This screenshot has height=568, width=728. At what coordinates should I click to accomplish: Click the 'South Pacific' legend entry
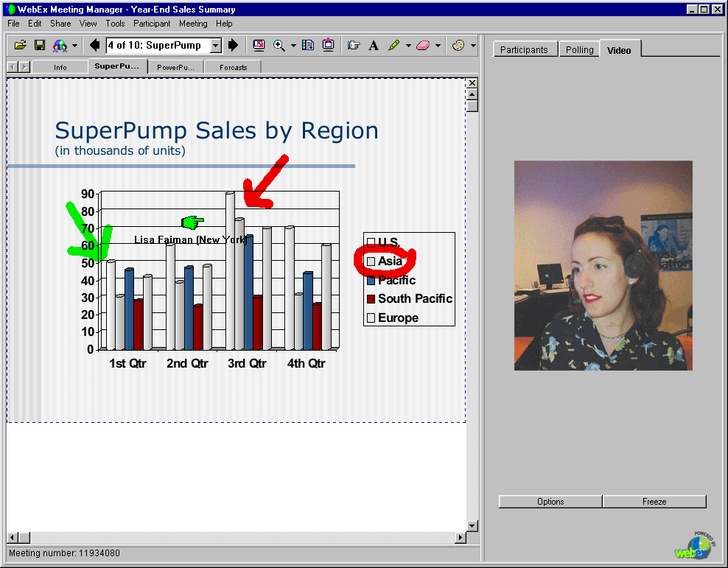(410, 299)
